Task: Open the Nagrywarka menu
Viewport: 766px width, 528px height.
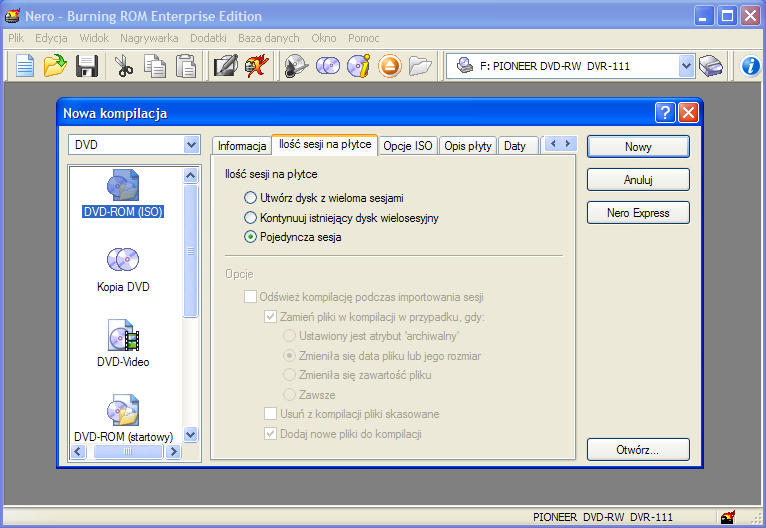Action: click(149, 38)
